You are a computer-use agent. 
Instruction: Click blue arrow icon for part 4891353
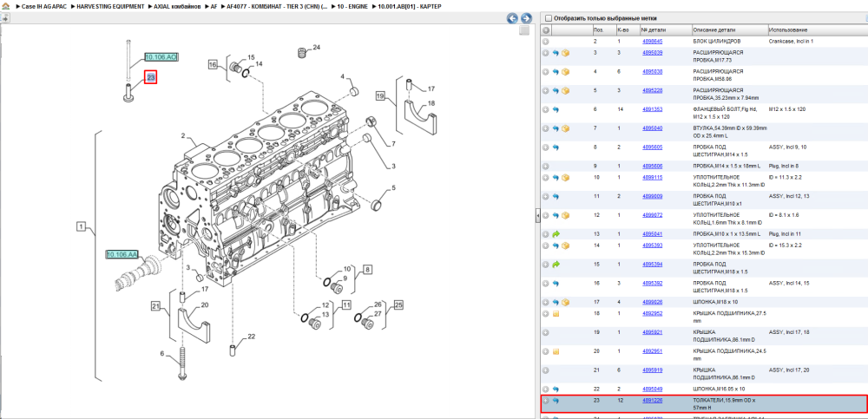click(556, 109)
